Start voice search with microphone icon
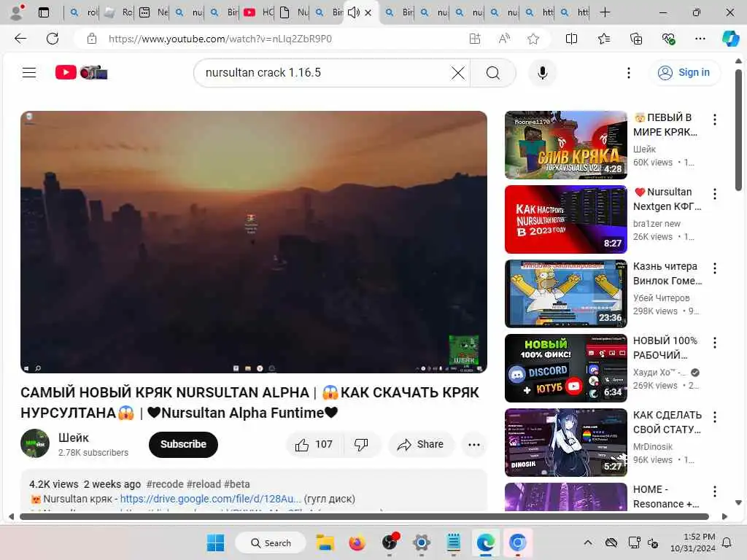The image size is (747, 560). click(x=542, y=73)
